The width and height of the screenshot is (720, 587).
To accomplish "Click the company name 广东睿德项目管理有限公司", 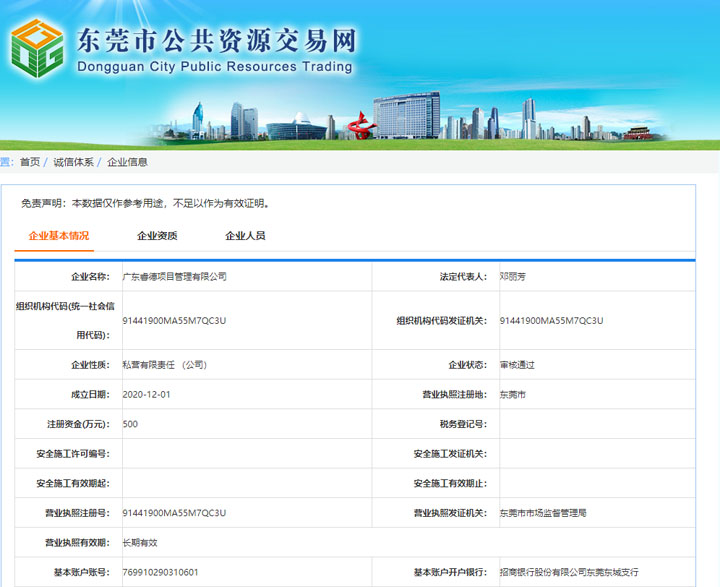I will point(174,276).
